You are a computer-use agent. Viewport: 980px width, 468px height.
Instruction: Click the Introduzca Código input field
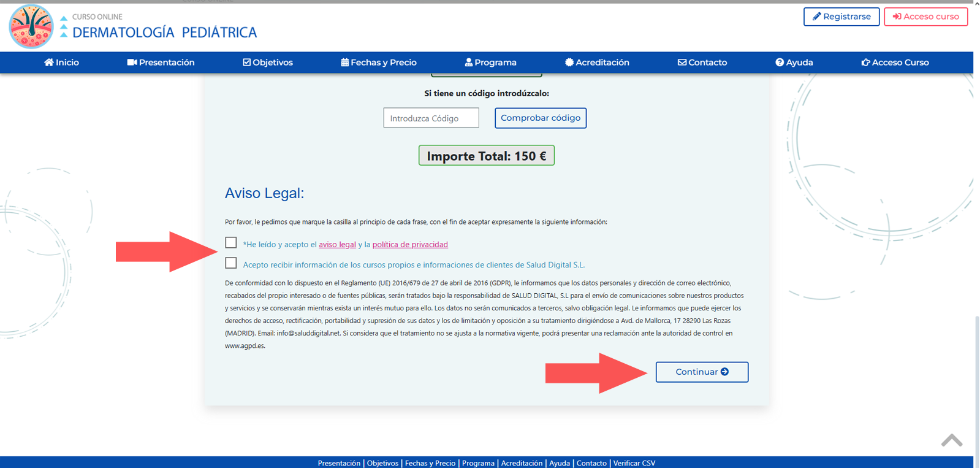(x=431, y=118)
